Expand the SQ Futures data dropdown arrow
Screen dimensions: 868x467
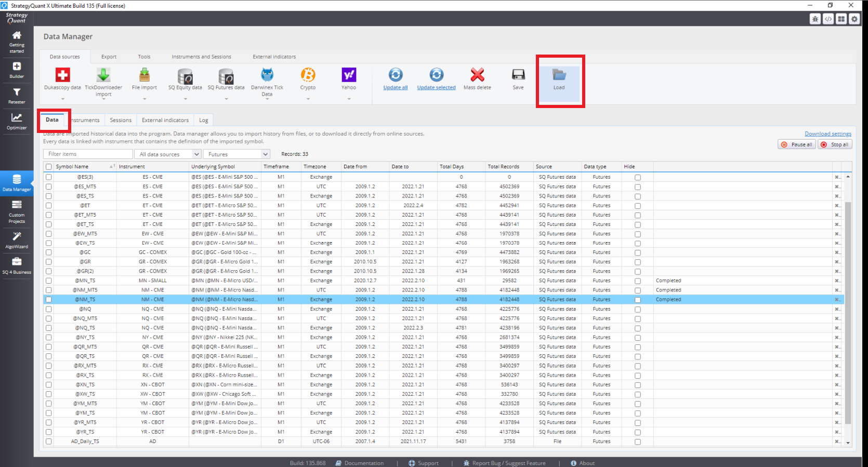(226, 99)
